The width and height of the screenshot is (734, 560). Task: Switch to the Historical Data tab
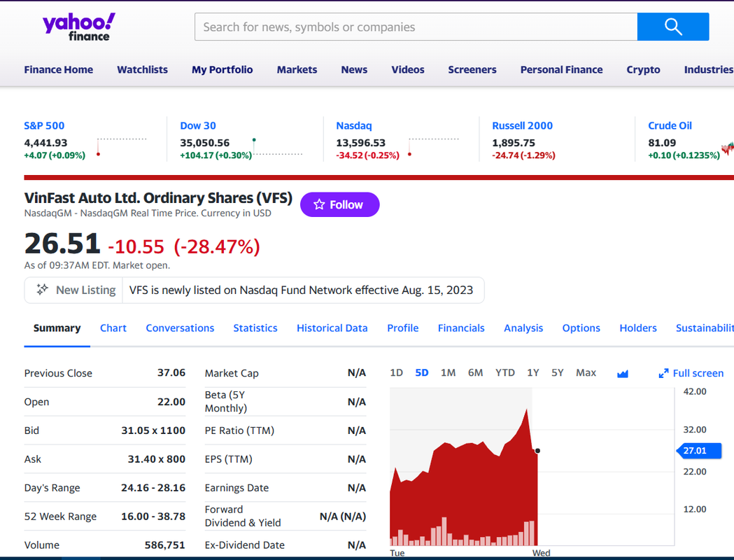[332, 328]
